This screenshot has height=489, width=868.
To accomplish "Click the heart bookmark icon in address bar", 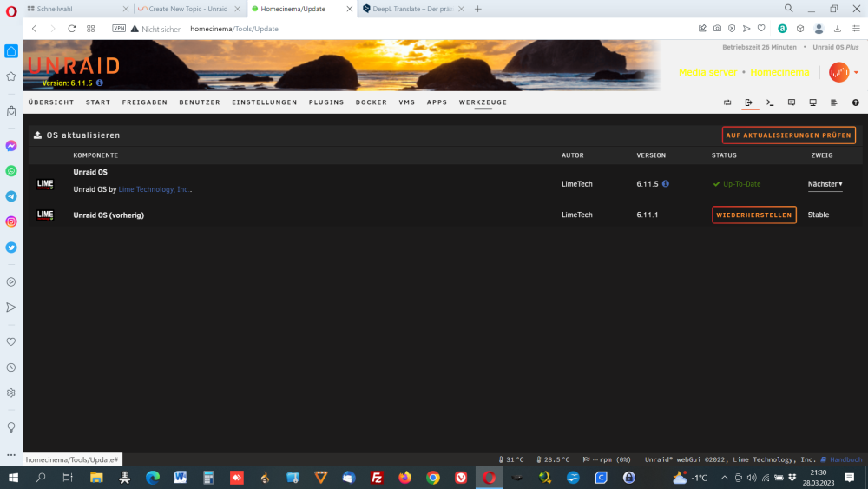I will (761, 29).
